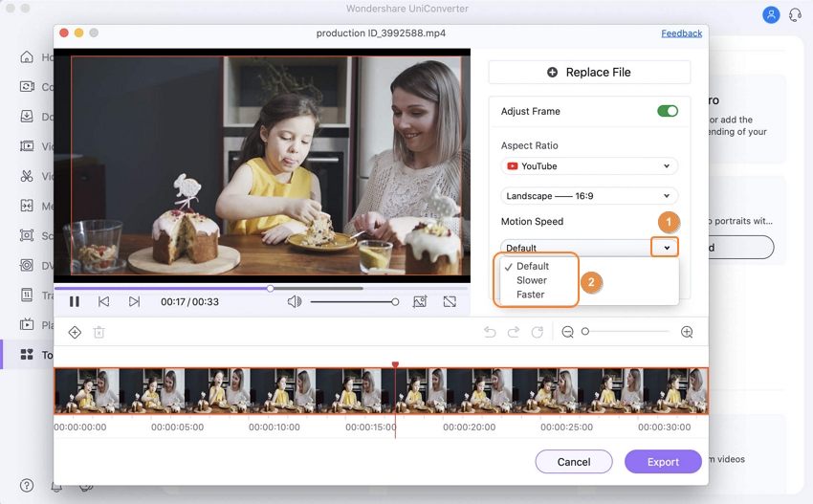Click the 00:00:05:00 timeline timestamp
Viewport: 813px width, 504px height.
point(177,427)
